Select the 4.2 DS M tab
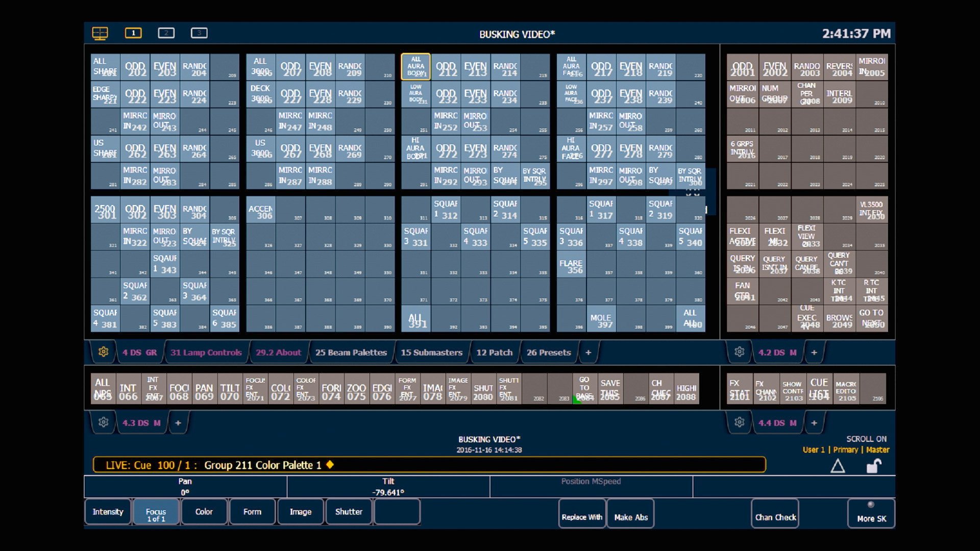 pyautogui.click(x=777, y=353)
